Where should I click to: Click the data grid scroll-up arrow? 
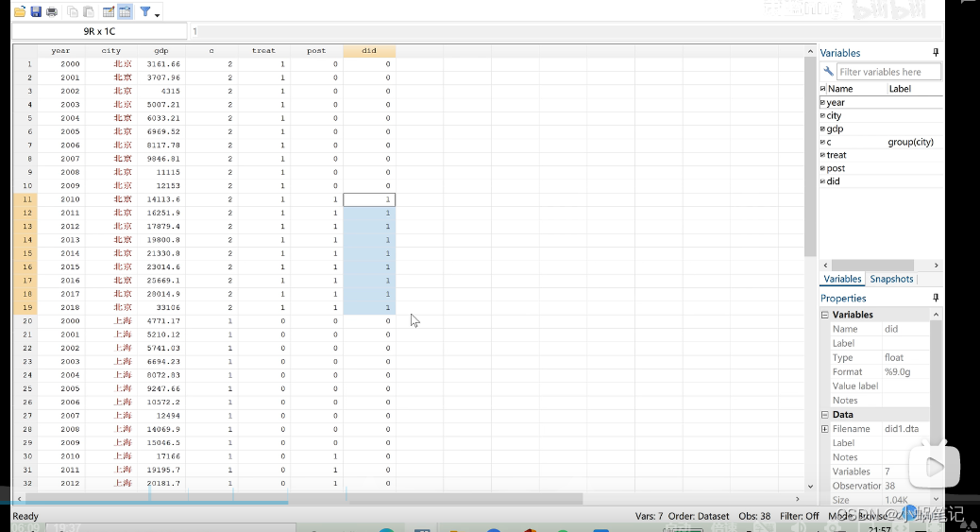click(x=811, y=51)
